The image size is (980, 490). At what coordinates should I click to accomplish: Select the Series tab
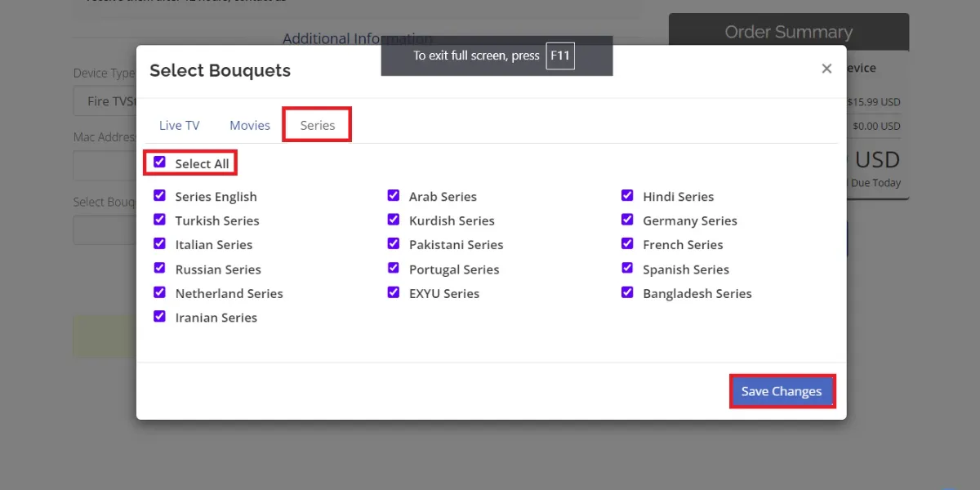tap(318, 125)
